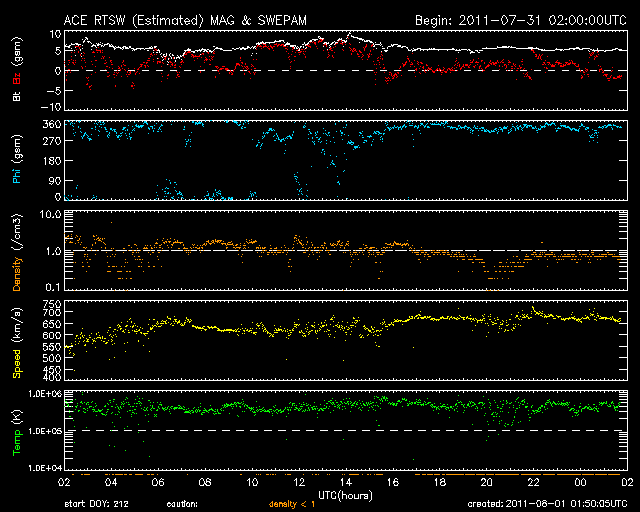Screen dimensions: 640x512
Task: Click the 'created: 2011-08-01 01:50:05UTC' text
Action: click(x=547, y=504)
